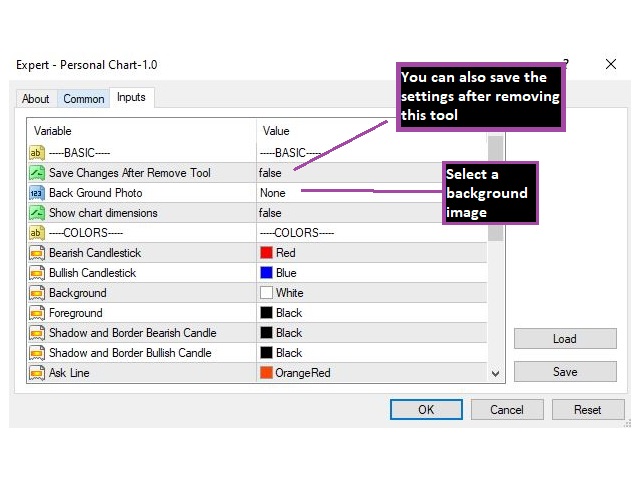The image size is (640, 480).
Task: Open Bearish Candlestick Red color dropdown
Action: pyautogui.click(x=372, y=253)
